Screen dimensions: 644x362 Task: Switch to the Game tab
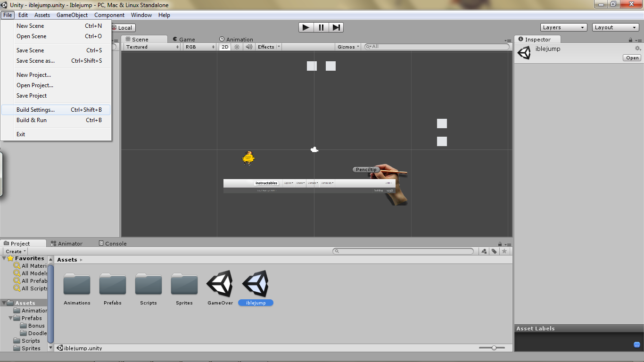183,39
